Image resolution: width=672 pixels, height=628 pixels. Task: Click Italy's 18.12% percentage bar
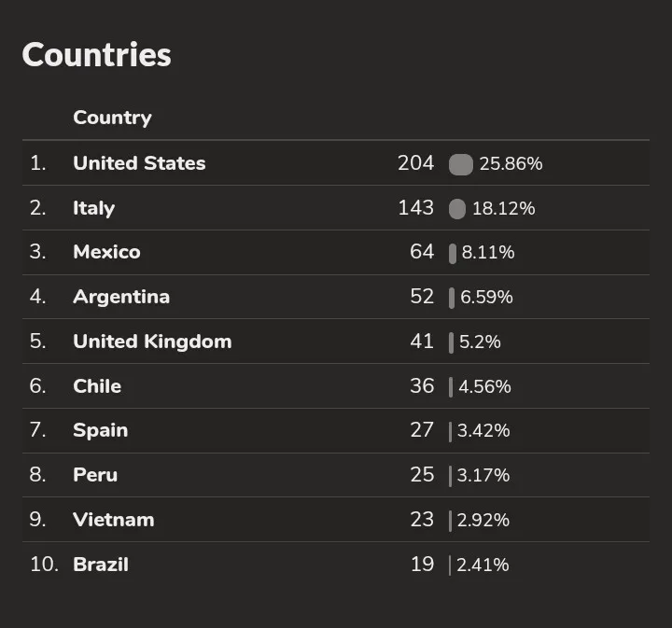(x=456, y=209)
